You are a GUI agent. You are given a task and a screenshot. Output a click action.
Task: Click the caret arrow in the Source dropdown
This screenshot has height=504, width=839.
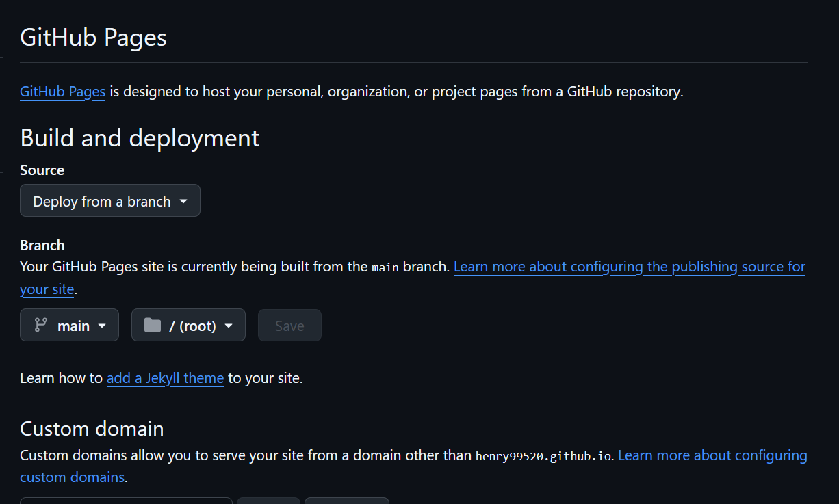pos(183,201)
